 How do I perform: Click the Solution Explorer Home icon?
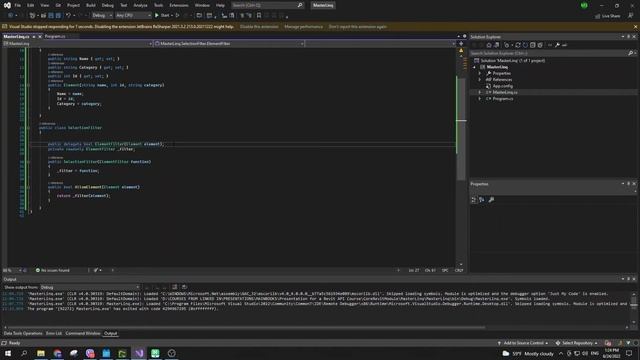[489, 45]
